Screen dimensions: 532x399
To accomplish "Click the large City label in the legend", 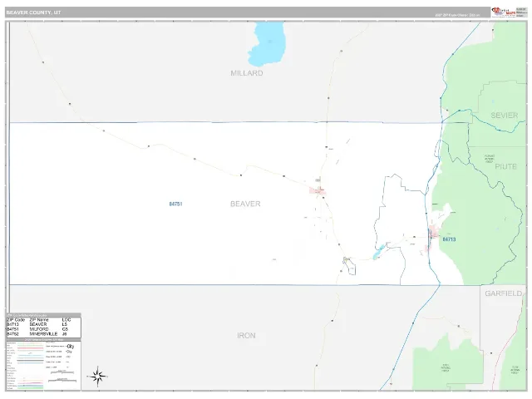I will point(70,347).
